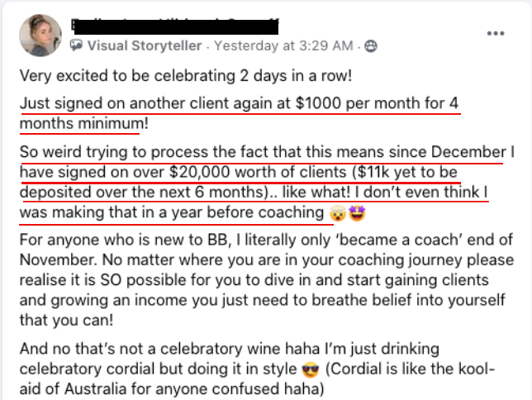The height and width of the screenshot is (400, 532).
Task: Click the author's profile picture
Action: point(40,35)
